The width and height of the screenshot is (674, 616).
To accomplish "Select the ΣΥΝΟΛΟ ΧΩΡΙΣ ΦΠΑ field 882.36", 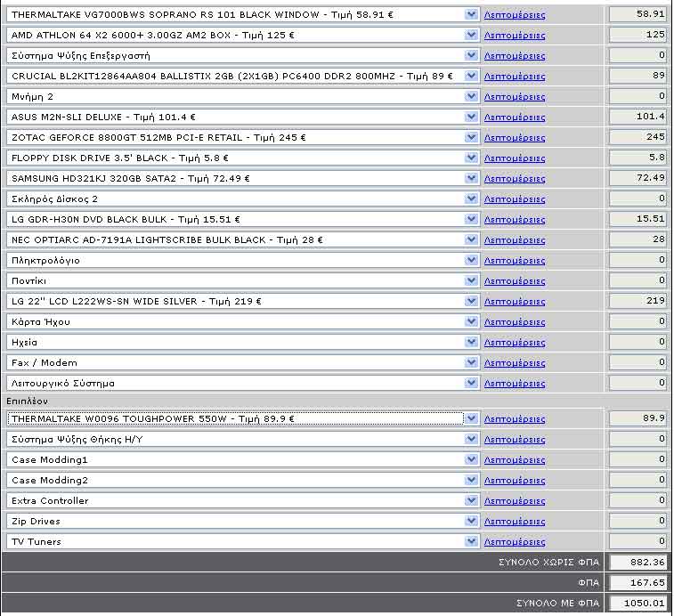I will [637, 563].
